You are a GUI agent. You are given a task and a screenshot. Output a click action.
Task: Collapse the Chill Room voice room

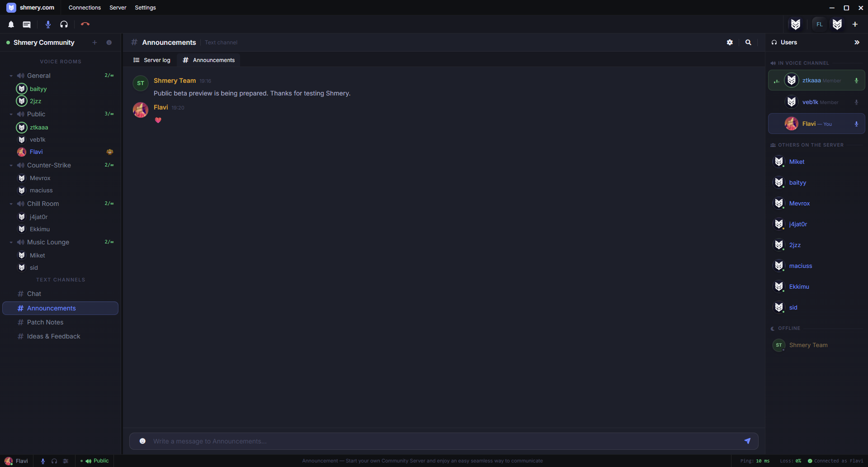11,204
